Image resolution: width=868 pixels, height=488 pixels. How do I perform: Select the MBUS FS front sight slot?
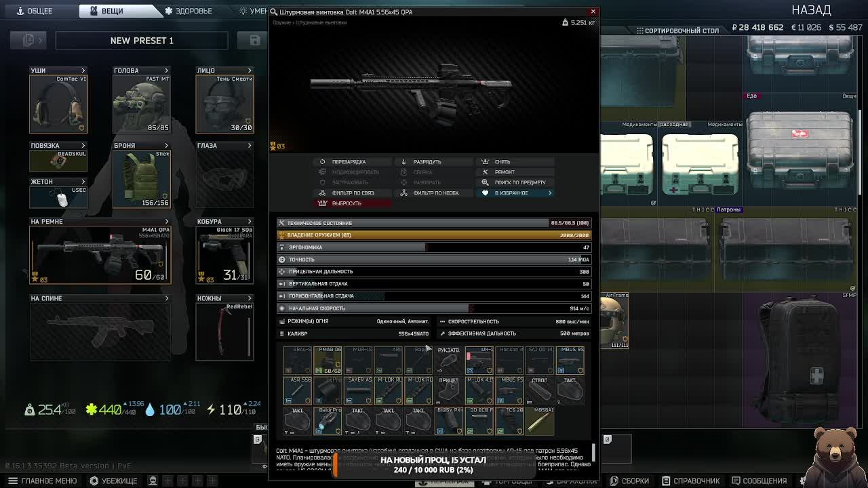tap(509, 391)
